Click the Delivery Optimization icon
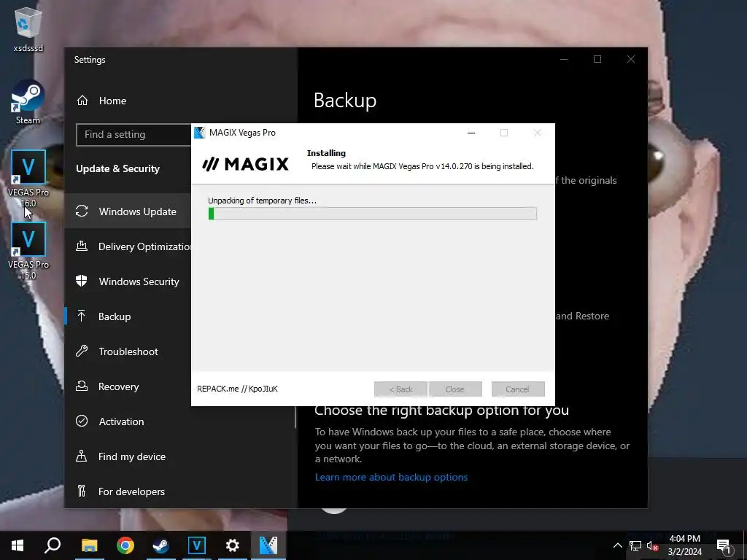 [x=82, y=246]
